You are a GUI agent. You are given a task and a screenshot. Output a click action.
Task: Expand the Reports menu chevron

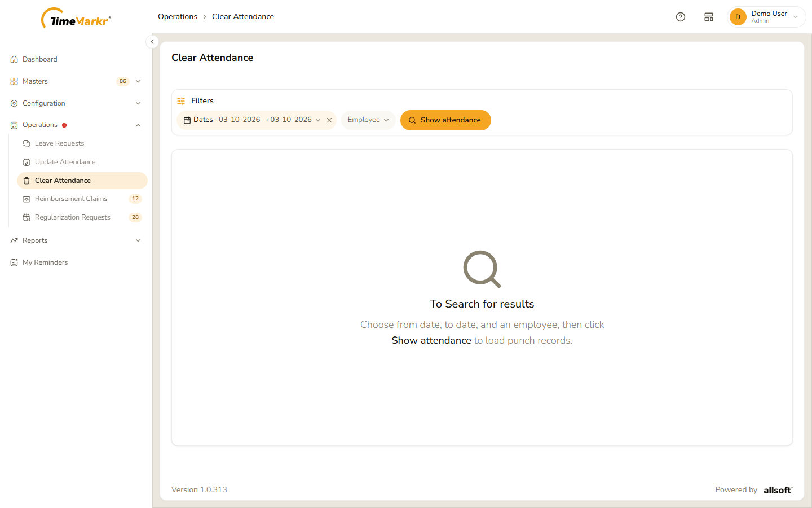click(138, 240)
